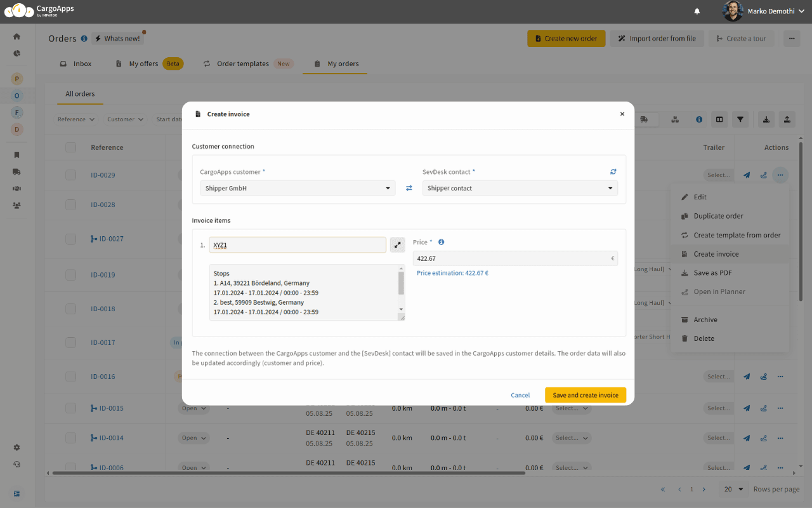Open the rows per page dropdown showing 20

tap(733, 489)
